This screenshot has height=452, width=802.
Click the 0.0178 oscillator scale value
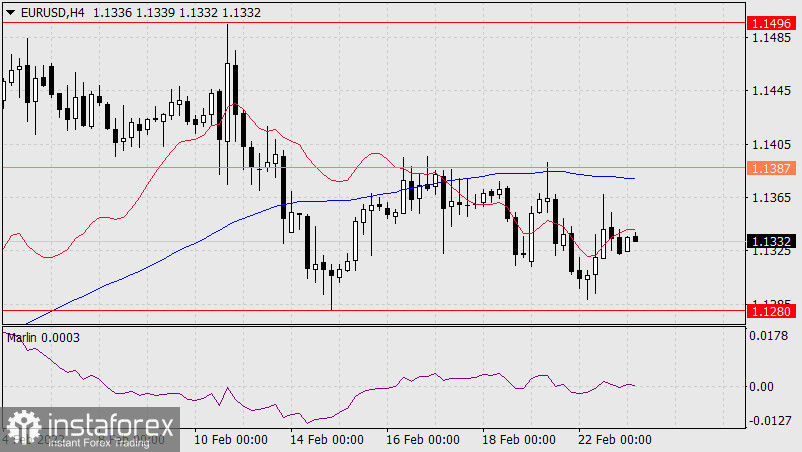coord(770,336)
